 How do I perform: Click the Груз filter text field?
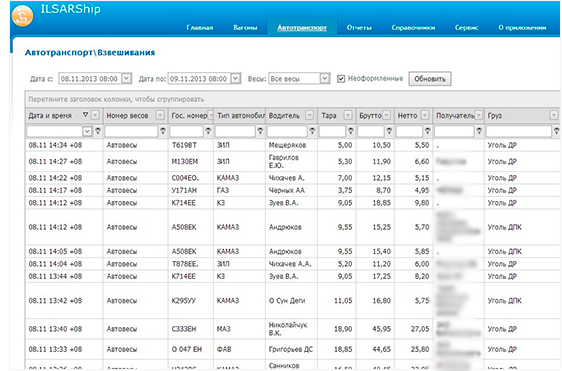point(519,131)
